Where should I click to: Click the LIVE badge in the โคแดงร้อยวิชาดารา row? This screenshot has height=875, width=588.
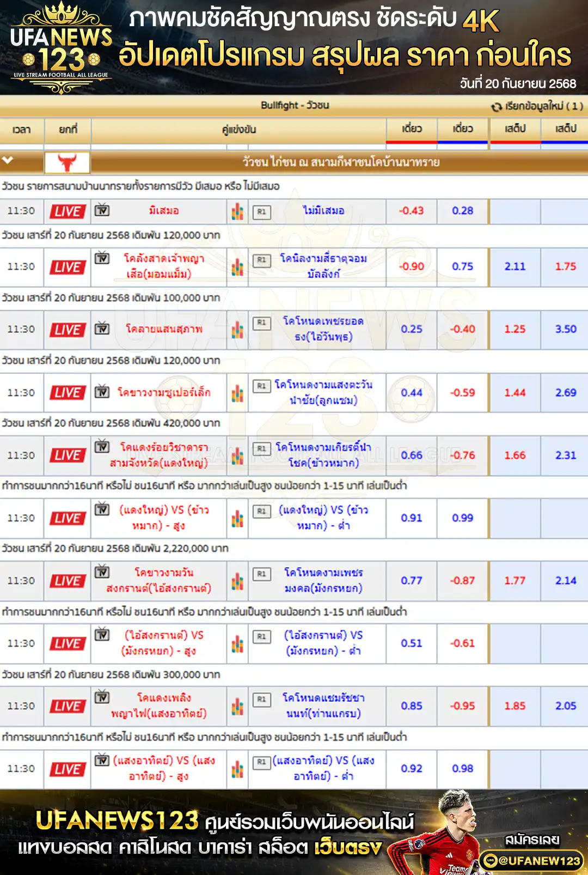(x=68, y=455)
